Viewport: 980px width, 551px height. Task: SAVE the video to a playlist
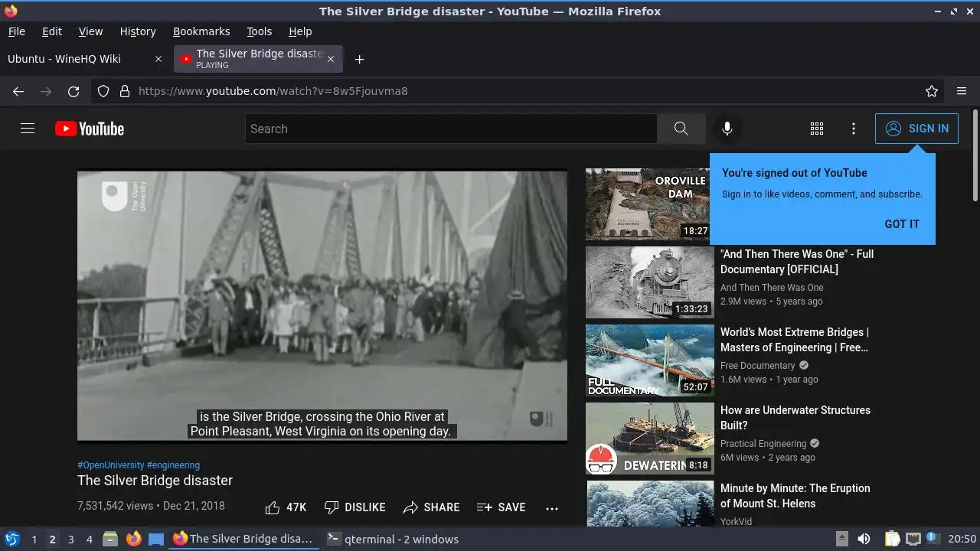click(501, 507)
